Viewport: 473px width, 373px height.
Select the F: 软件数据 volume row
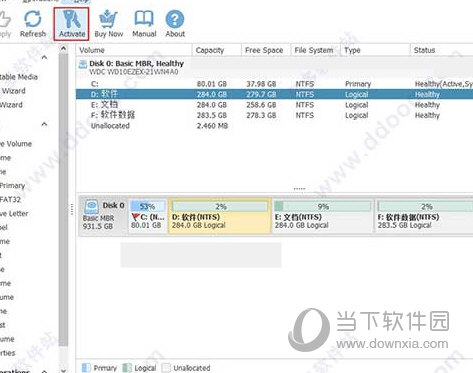(274, 115)
